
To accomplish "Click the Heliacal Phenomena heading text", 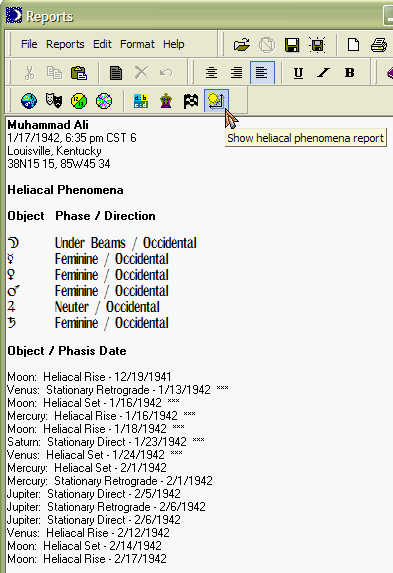I will (65, 190).
